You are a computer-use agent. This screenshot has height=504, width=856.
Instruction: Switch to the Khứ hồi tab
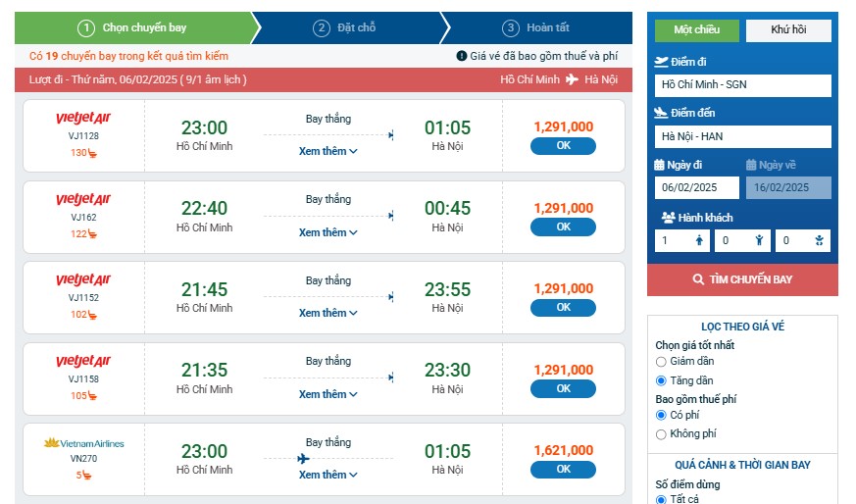tap(788, 30)
